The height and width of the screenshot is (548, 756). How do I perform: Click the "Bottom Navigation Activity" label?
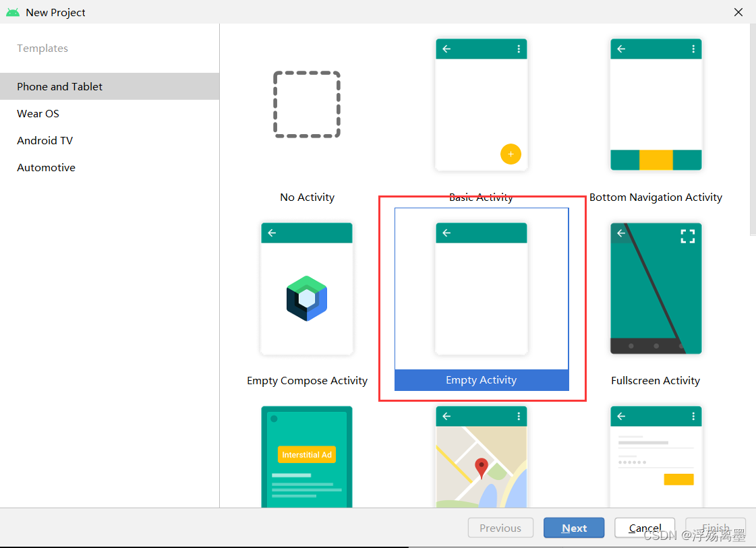[656, 197]
